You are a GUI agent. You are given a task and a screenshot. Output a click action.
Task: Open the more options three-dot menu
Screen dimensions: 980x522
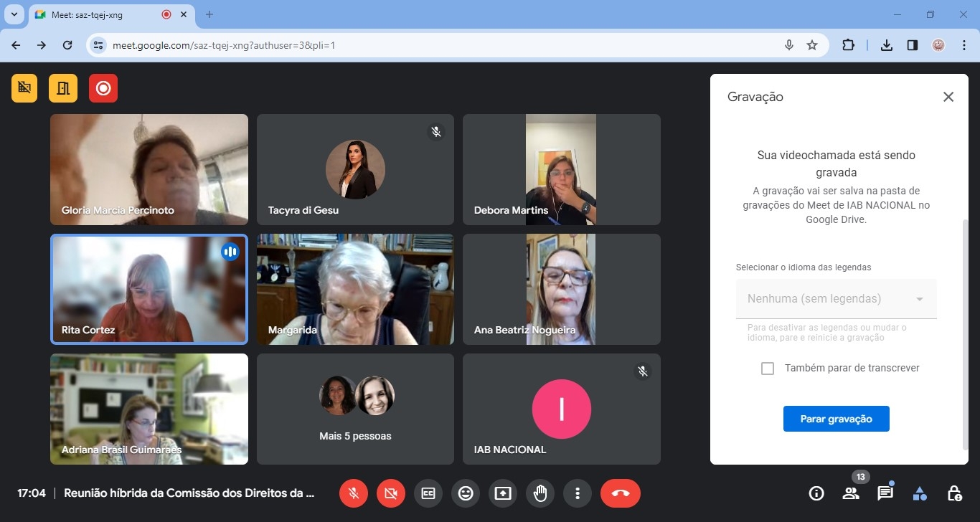pyautogui.click(x=577, y=493)
